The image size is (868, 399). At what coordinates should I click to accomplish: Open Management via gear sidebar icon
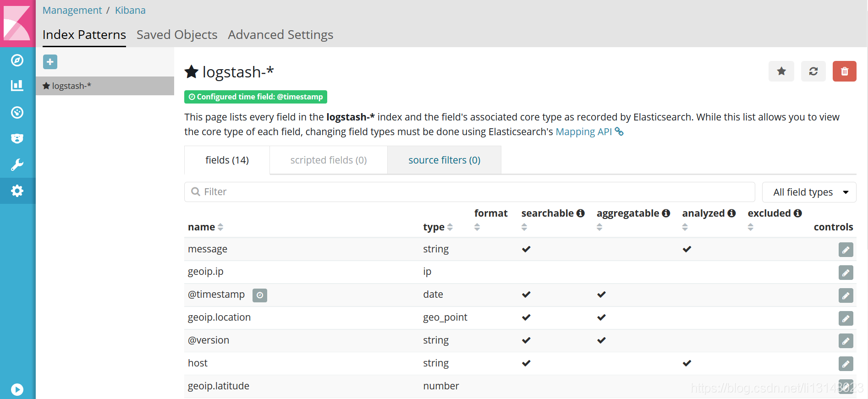point(17,191)
